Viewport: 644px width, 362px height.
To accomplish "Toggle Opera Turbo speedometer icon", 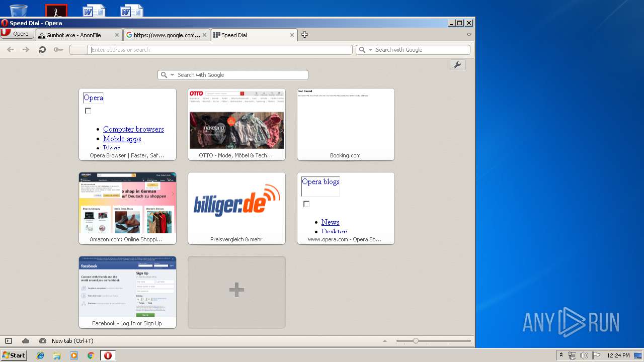I will point(43,341).
